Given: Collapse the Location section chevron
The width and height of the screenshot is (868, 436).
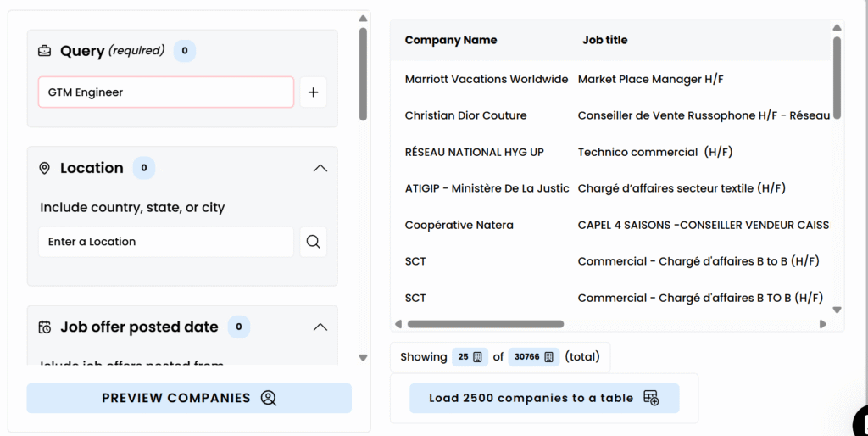Looking at the screenshot, I should 320,169.
